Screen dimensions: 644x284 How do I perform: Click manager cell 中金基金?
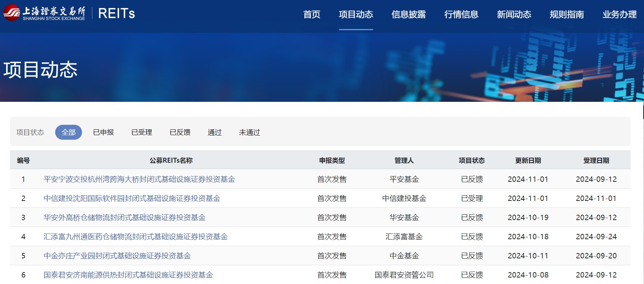click(x=404, y=256)
